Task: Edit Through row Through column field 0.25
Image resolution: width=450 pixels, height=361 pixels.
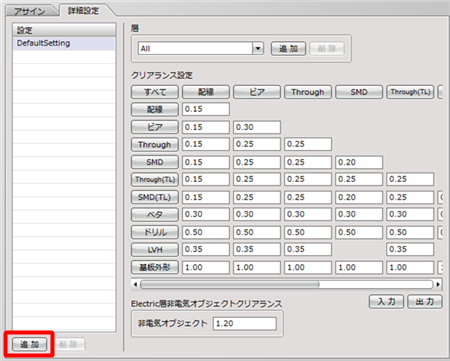Action: point(308,144)
